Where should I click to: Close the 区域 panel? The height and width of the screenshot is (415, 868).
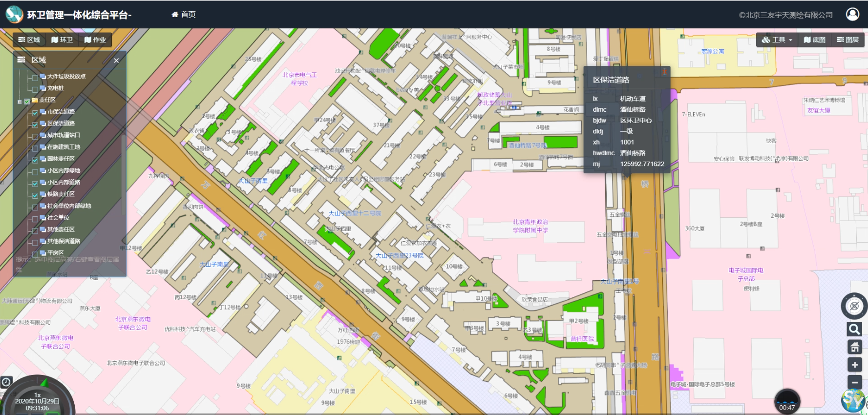tap(116, 61)
